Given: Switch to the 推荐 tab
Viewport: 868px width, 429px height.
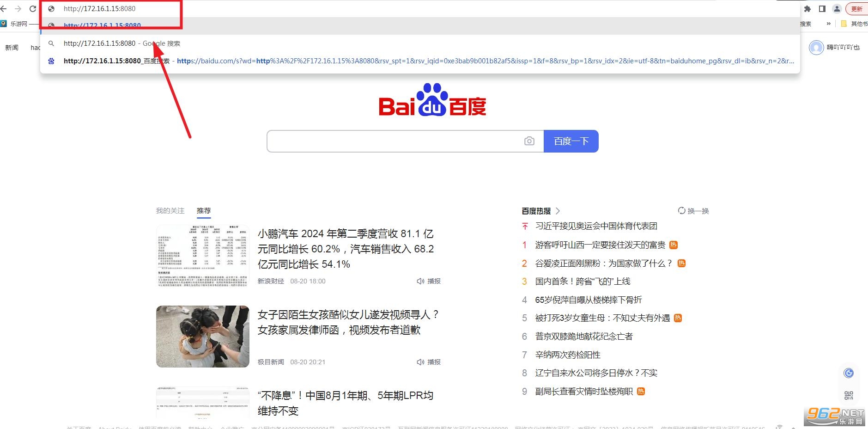Looking at the screenshot, I should click(204, 211).
